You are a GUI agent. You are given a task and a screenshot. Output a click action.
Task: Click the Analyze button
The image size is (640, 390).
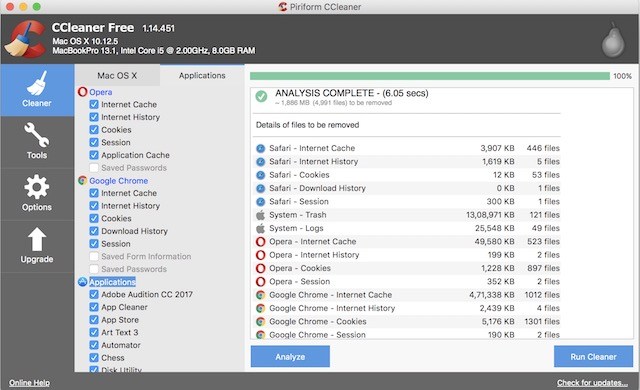(x=290, y=357)
